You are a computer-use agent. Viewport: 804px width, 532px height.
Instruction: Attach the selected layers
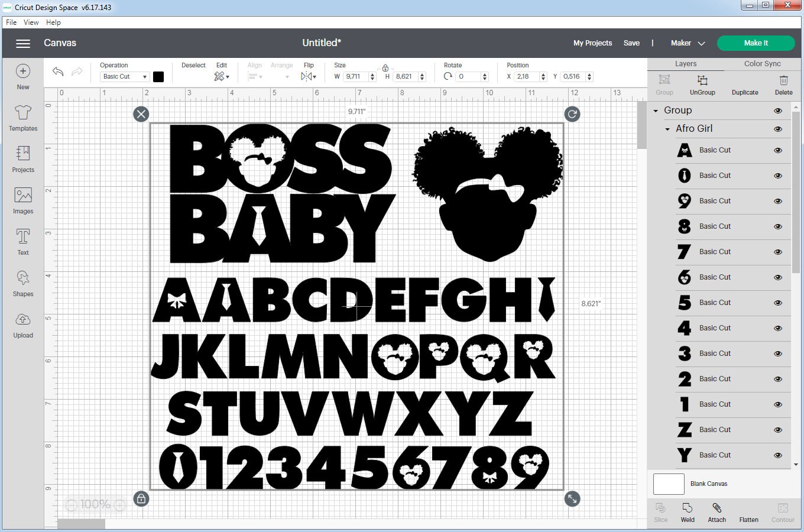(x=717, y=512)
